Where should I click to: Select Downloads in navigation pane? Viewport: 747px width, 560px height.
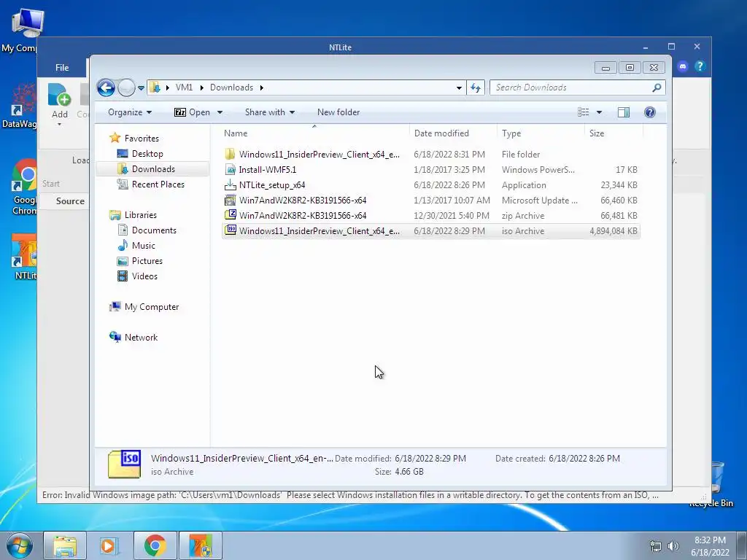[x=153, y=168]
